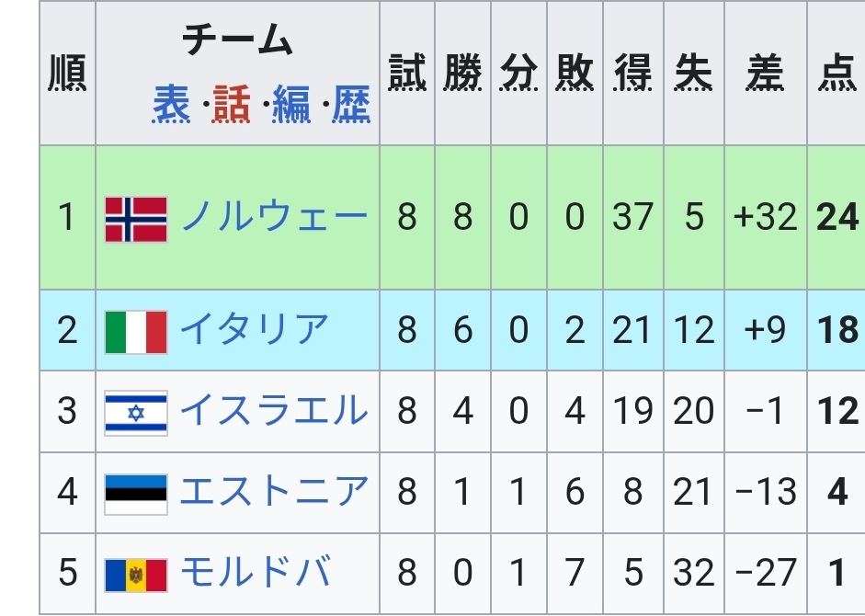Click the 歴 history link
865x616 pixels.
351,104
